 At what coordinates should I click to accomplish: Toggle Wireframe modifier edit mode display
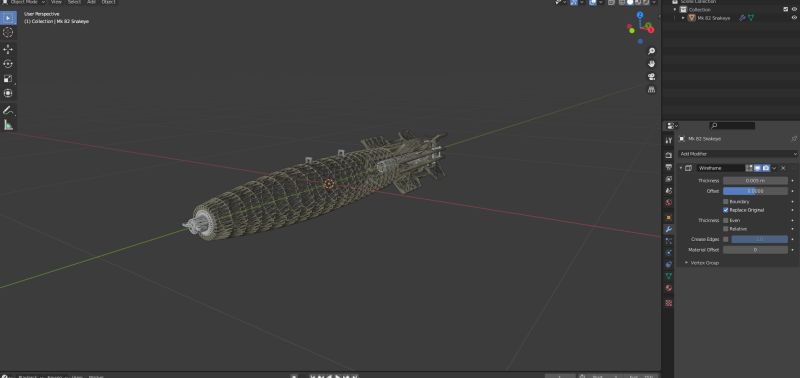749,168
